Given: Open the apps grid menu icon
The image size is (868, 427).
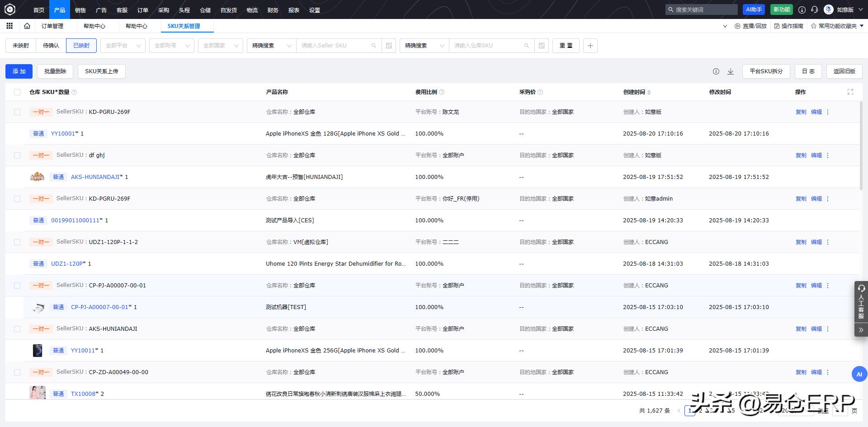Looking at the screenshot, I should 9,26.
